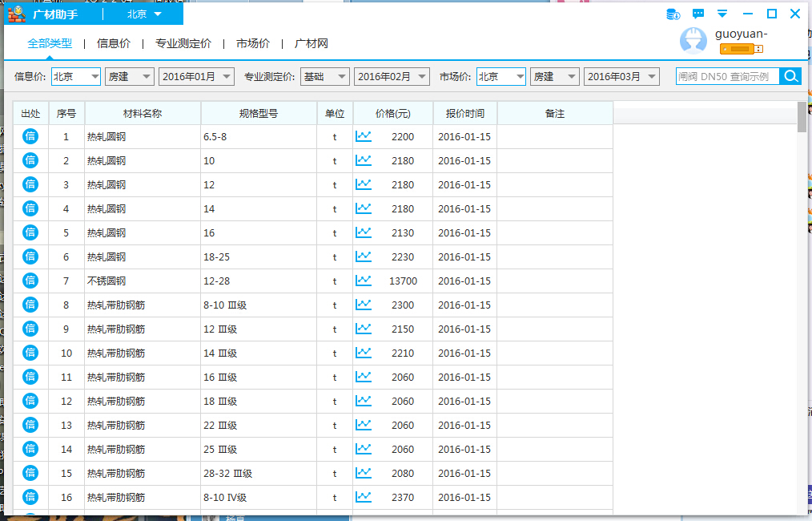Expand the 北京 city selector in title bar
This screenshot has height=521, width=812.
tap(144, 14)
